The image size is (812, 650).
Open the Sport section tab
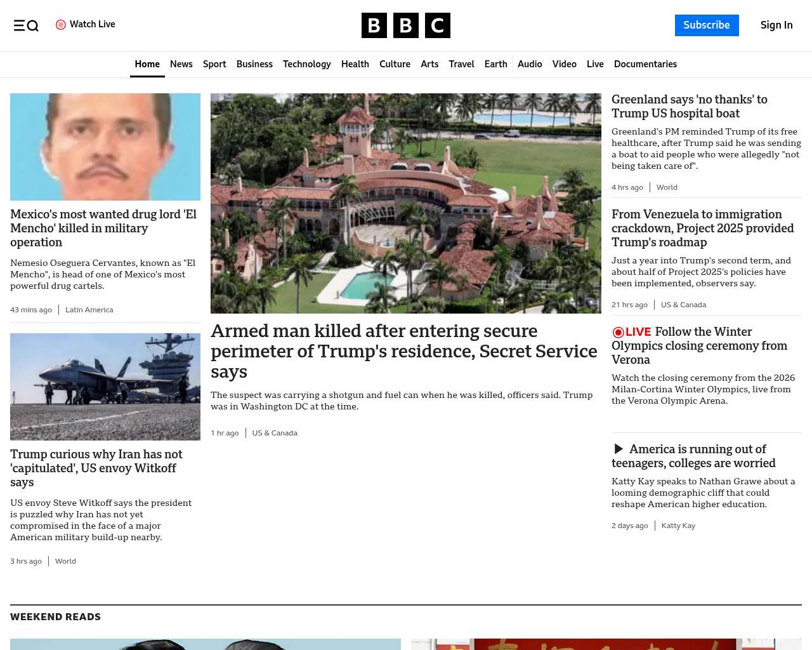pyautogui.click(x=214, y=64)
